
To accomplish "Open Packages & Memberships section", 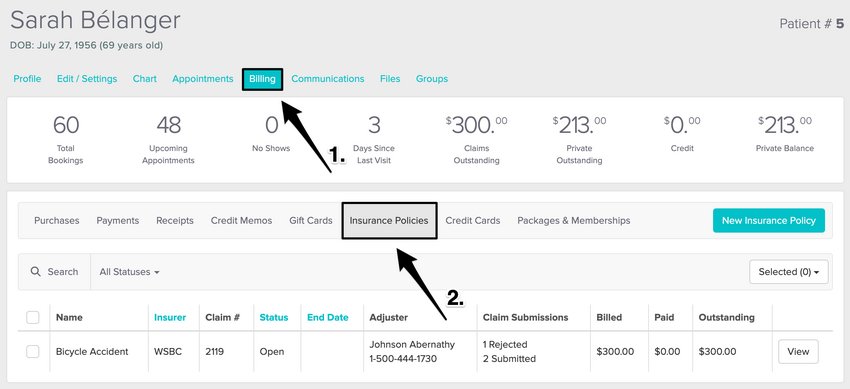I will click(x=574, y=221).
